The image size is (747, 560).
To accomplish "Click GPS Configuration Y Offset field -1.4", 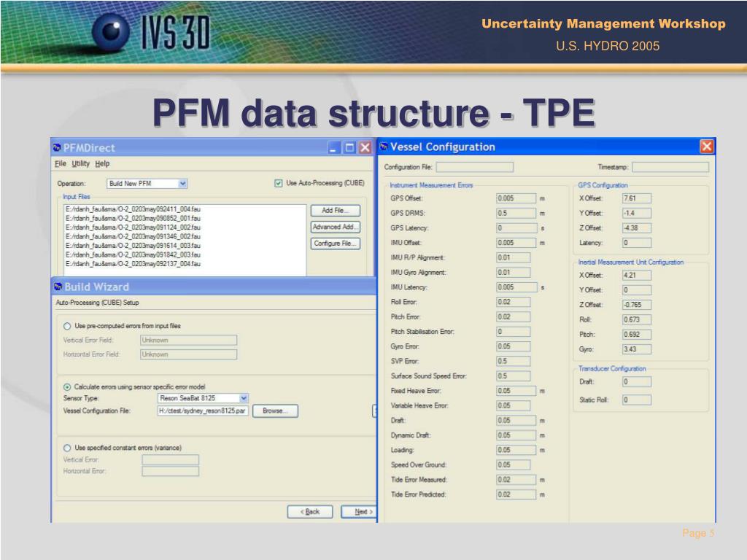I will click(636, 214).
